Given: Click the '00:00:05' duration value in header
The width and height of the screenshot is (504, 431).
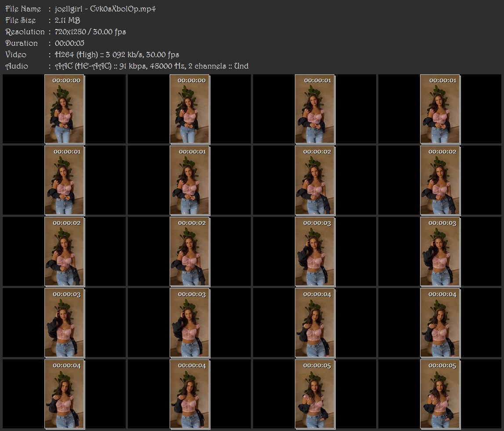Looking at the screenshot, I should point(69,43).
